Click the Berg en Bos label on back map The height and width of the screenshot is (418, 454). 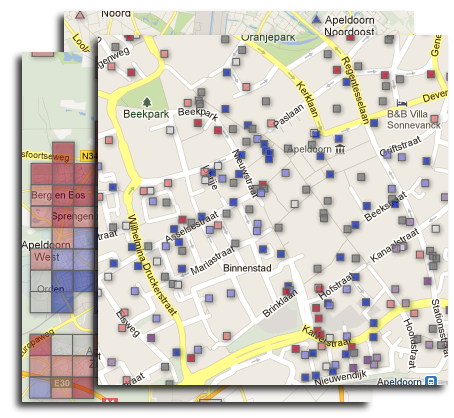point(58,195)
